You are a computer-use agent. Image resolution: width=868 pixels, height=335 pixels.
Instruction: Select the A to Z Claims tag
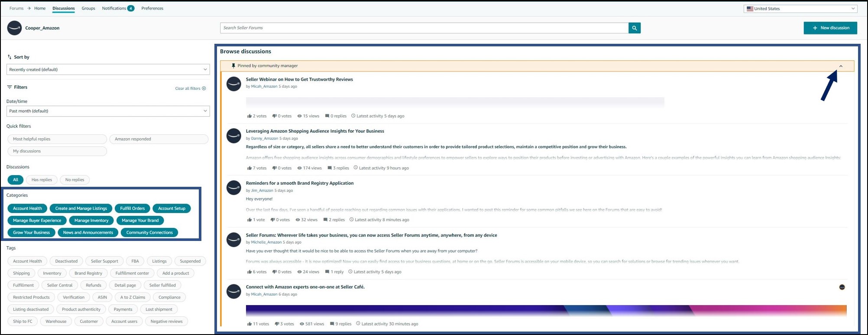coord(133,297)
